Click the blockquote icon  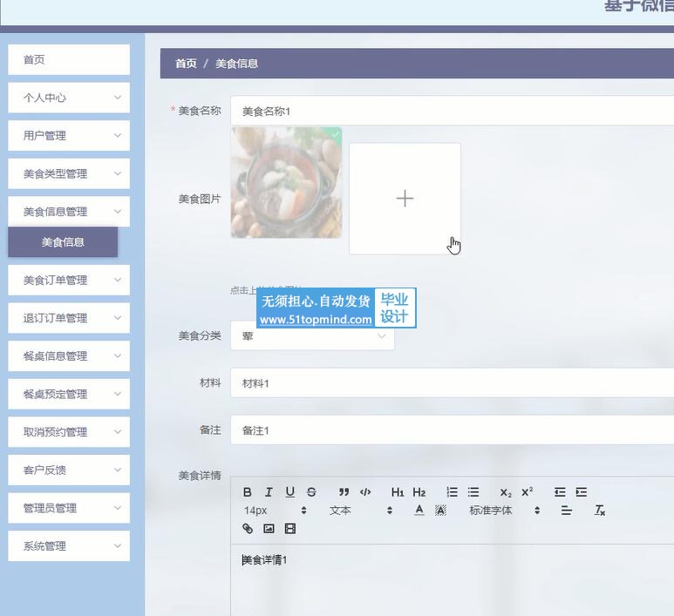[x=344, y=492]
